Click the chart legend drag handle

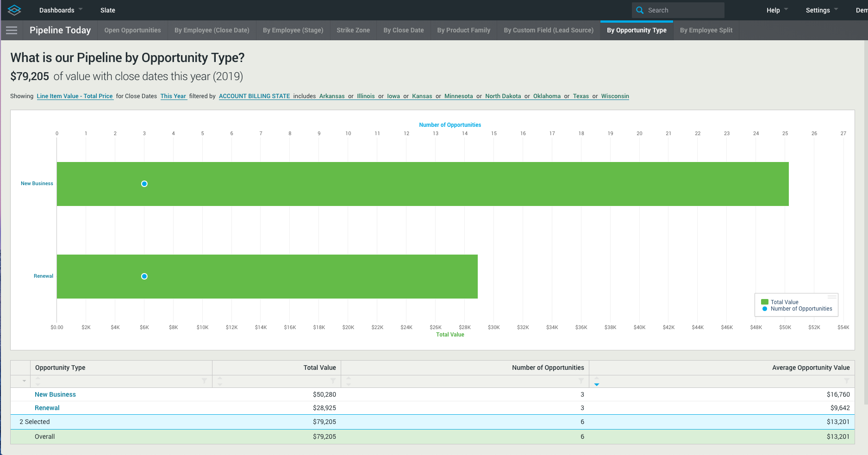point(832,297)
